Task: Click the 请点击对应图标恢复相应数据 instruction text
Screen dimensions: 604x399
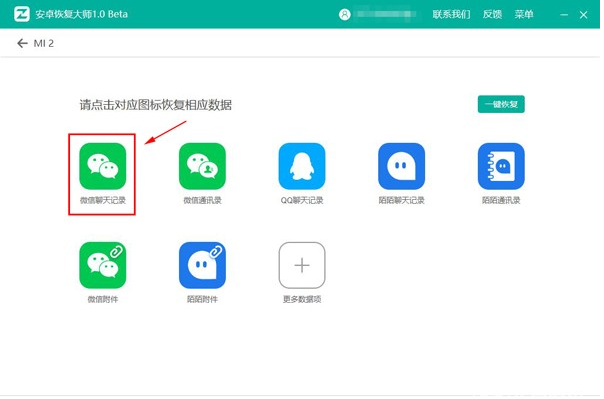Action: point(156,105)
